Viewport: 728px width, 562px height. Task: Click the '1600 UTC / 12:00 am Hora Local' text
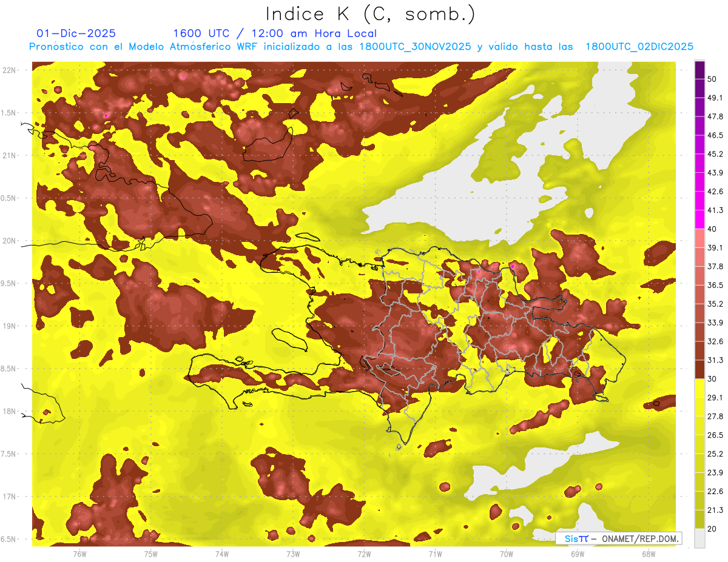275,33
